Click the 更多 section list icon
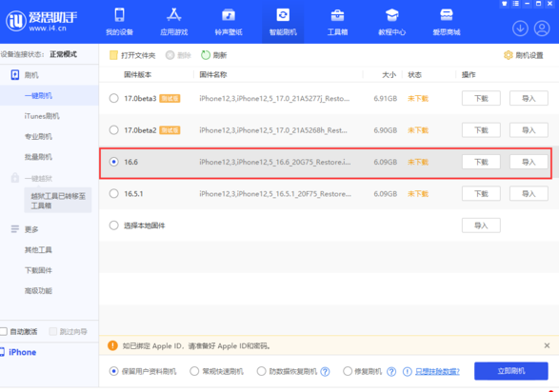Viewport: 559px width, 392px height. pos(15,229)
